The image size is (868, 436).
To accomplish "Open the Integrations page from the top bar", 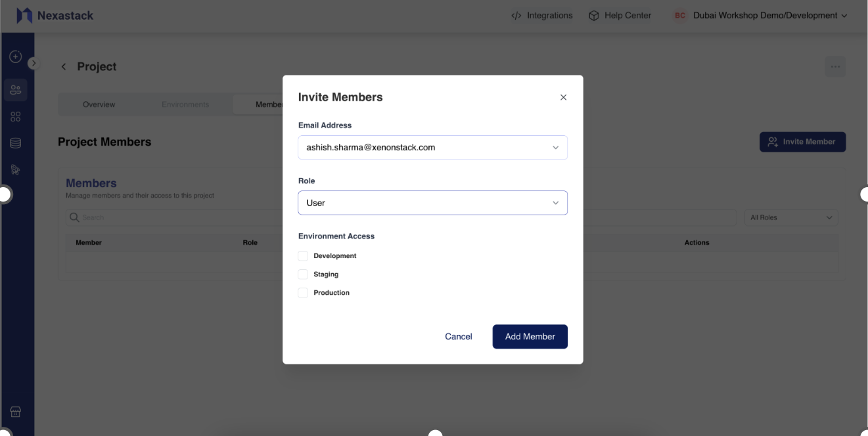I will [x=542, y=15].
